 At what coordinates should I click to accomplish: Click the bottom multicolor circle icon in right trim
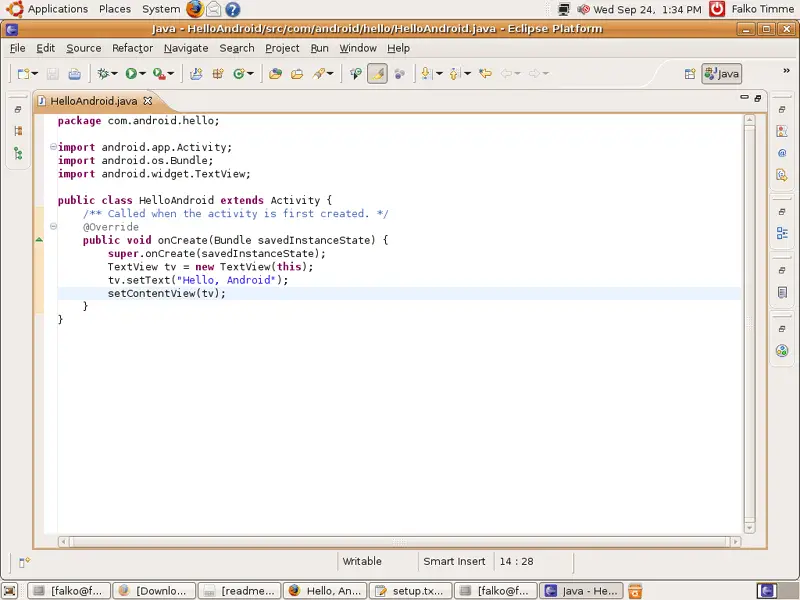(782, 351)
